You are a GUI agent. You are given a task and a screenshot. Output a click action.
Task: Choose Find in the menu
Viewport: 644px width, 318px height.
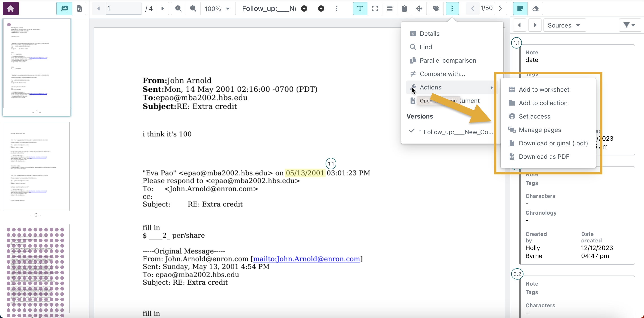point(452,47)
